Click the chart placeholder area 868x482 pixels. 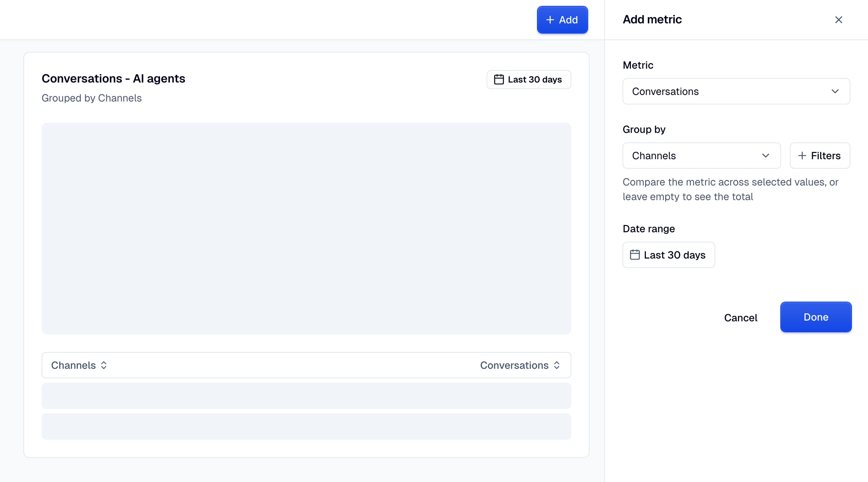coord(306,229)
